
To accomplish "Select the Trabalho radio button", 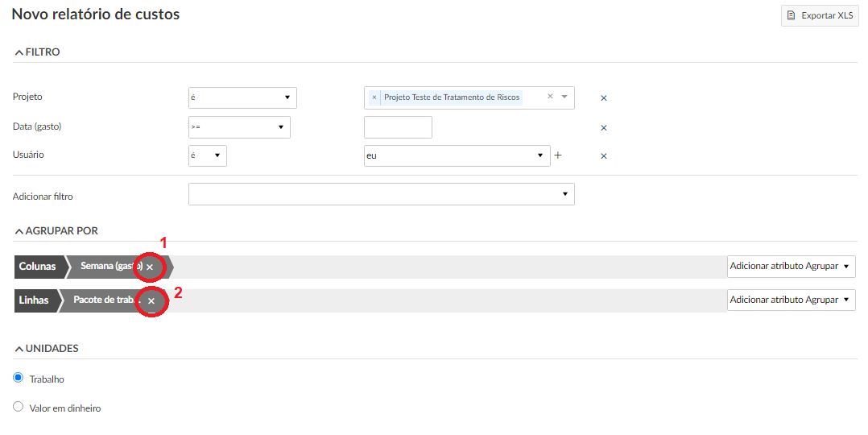I will [x=19, y=378].
